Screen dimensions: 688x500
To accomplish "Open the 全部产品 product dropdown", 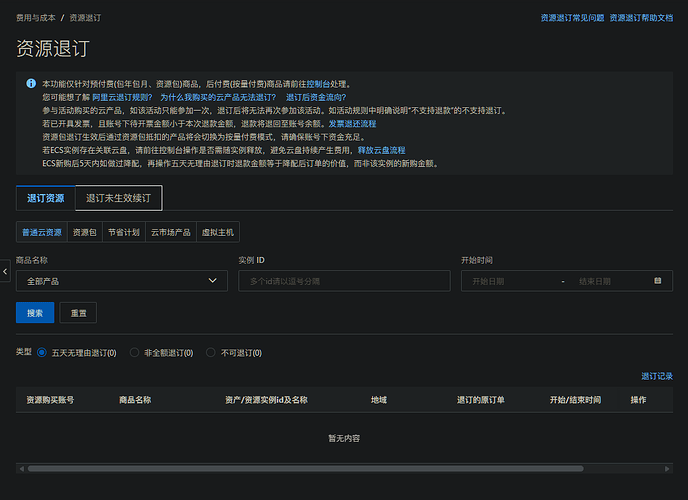I will click(x=122, y=281).
